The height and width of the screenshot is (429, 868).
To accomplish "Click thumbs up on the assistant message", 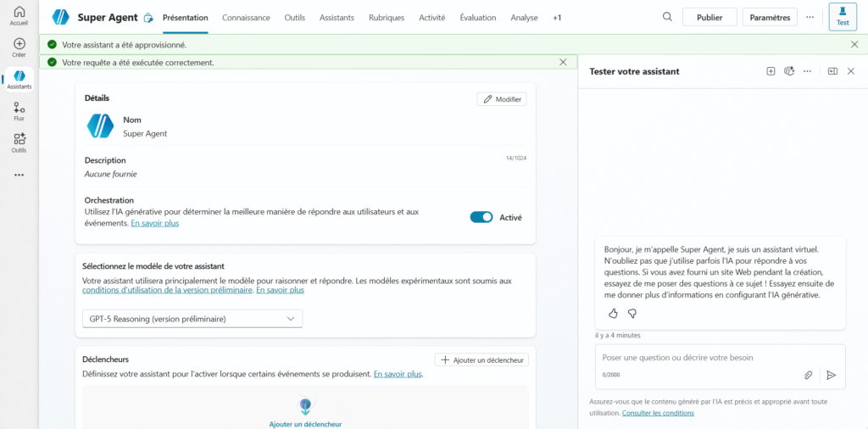I will point(613,314).
